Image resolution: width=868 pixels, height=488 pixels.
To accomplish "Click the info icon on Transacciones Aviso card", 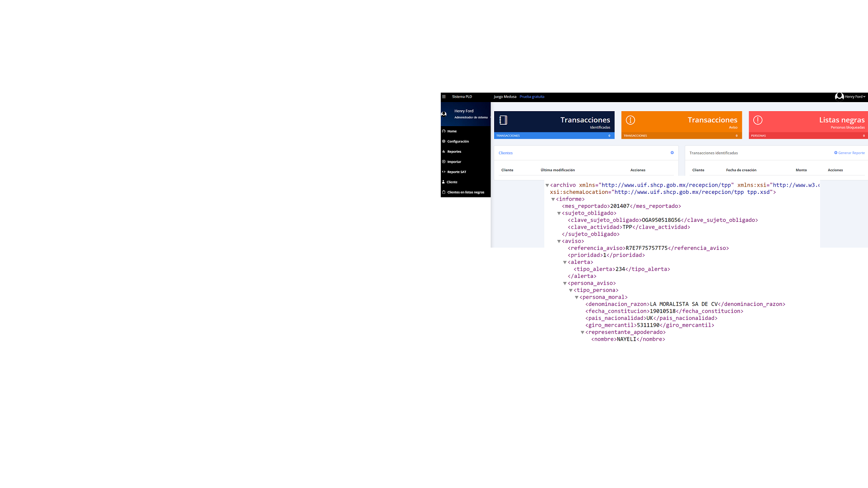I will click(x=630, y=120).
